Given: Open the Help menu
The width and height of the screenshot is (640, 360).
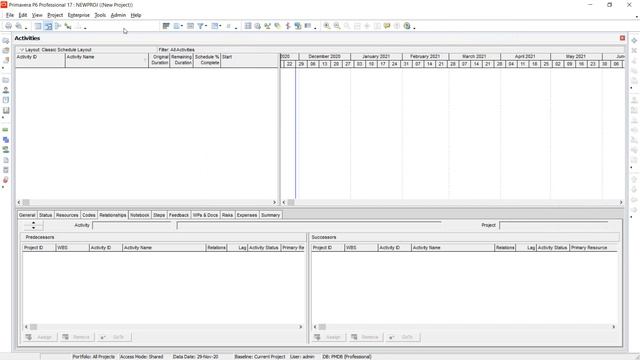Looking at the screenshot, I should tap(136, 15).
